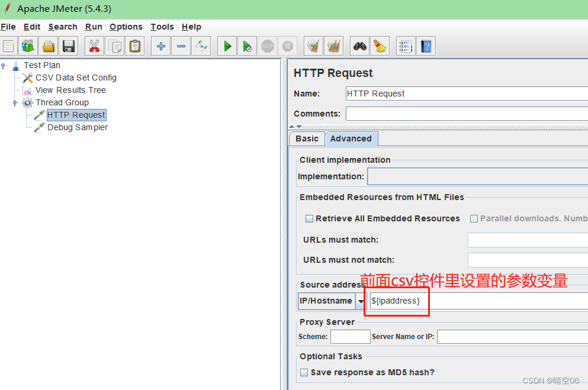Open the Help menu
588x390 pixels.
191,27
